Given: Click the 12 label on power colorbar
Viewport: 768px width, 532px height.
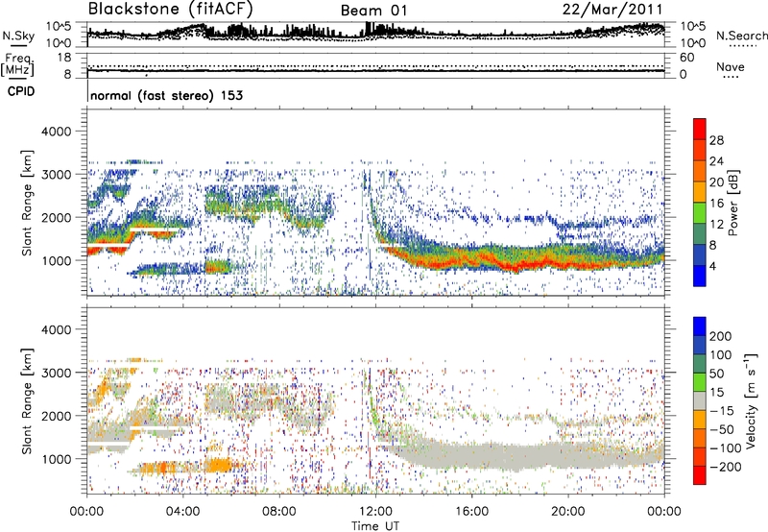Looking at the screenshot, I should (716, 225).
